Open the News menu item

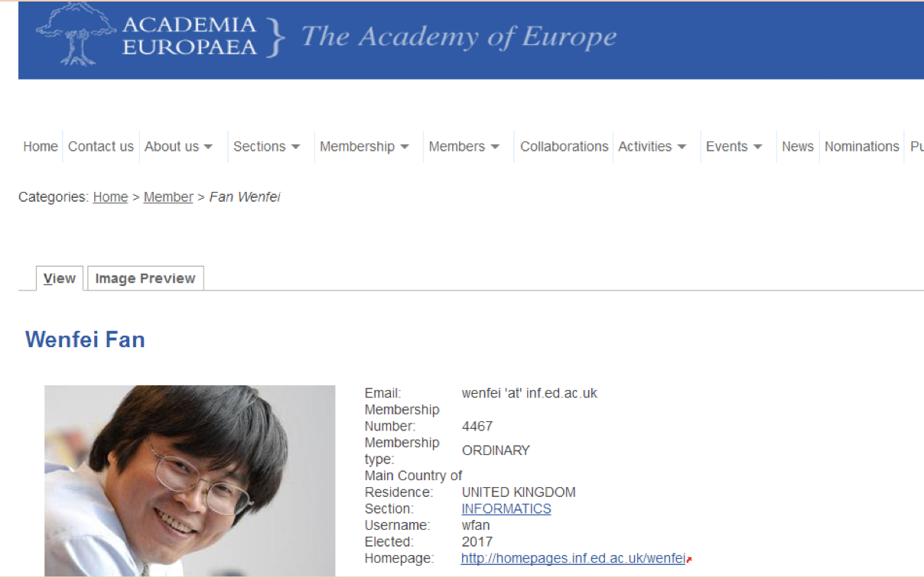pyautogui.click(x=798, y=147)
